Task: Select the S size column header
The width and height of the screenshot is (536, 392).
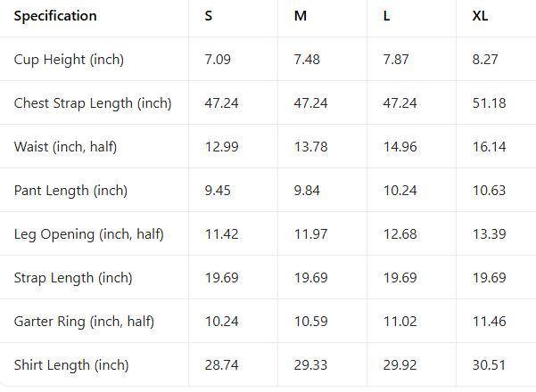Action: 209,16
